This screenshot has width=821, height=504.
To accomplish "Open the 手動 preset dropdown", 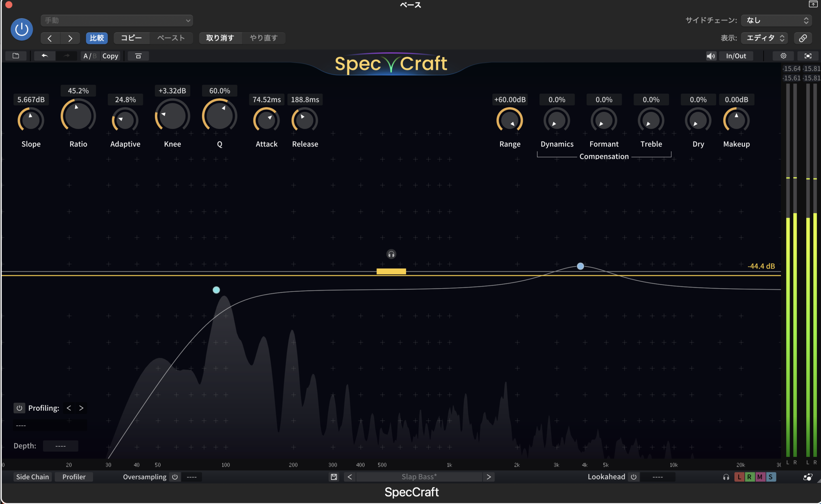I will click(x=117, y=20).
